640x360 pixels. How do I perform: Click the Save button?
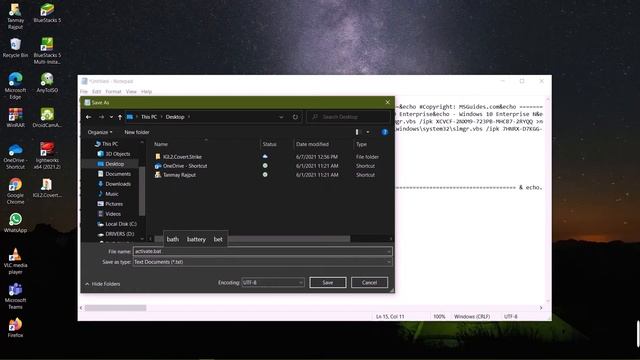point(328,282)
